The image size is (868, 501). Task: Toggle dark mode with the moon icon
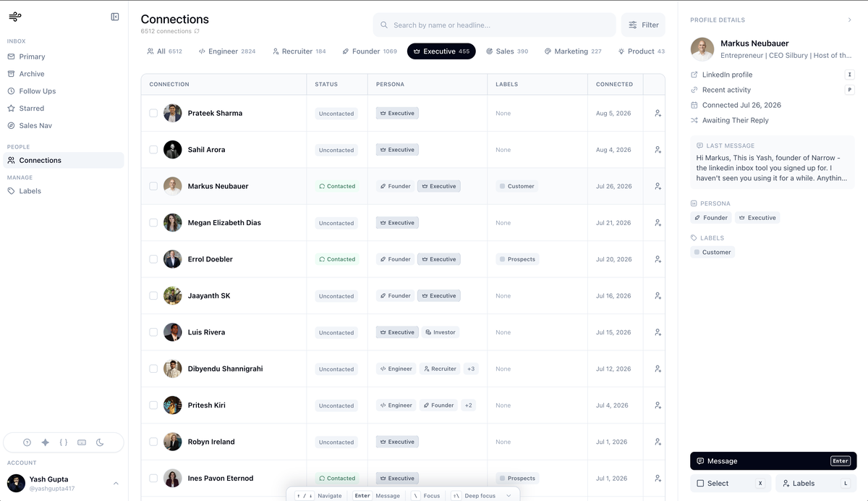(100, 442)
